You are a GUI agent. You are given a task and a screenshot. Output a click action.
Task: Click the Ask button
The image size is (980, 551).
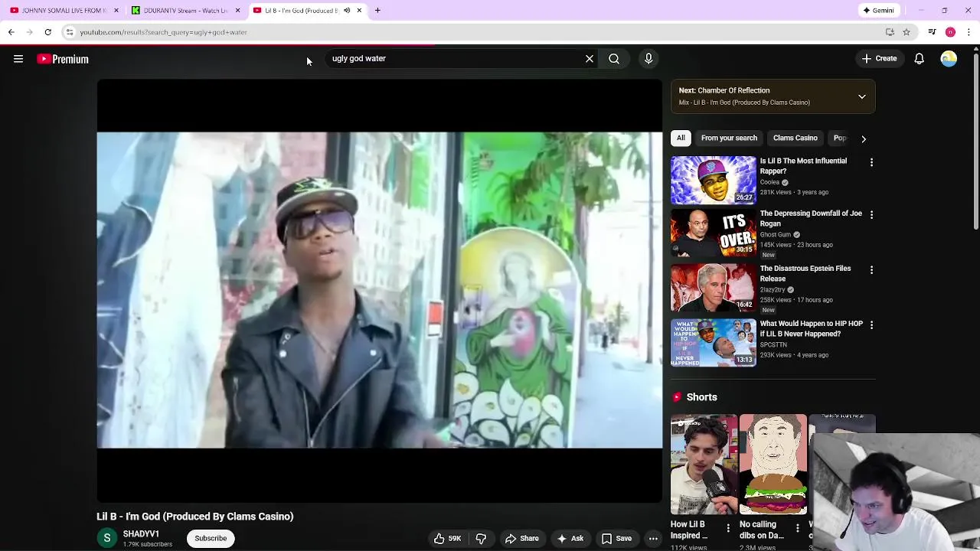point(570,538)
